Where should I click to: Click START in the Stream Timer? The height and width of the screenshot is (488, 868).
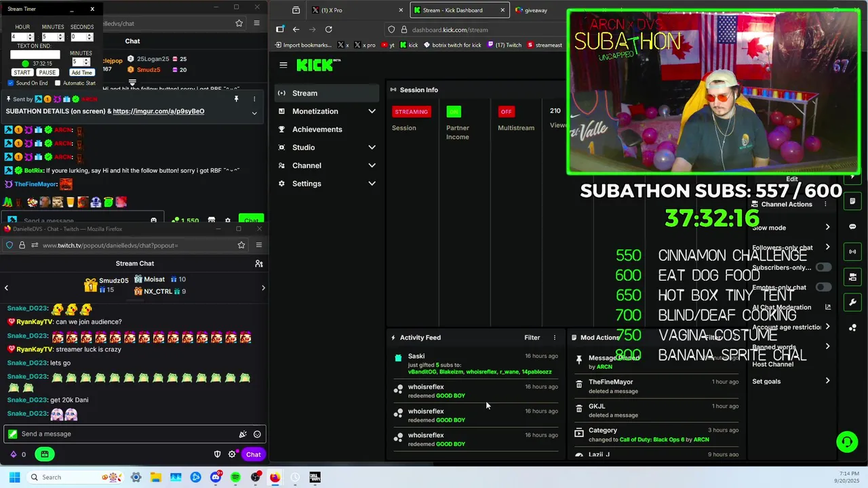click(22, 73)
